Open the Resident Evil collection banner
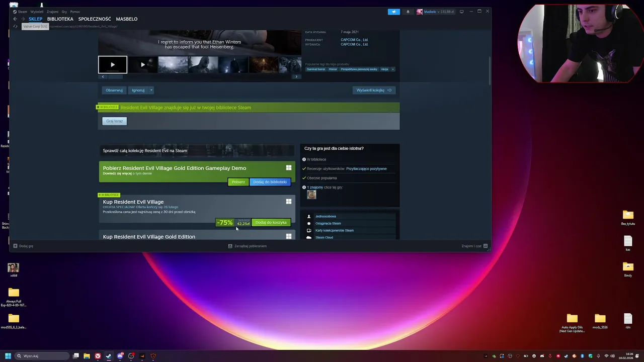Viewport: 644px width, 362px height. (x=197, y=150)
